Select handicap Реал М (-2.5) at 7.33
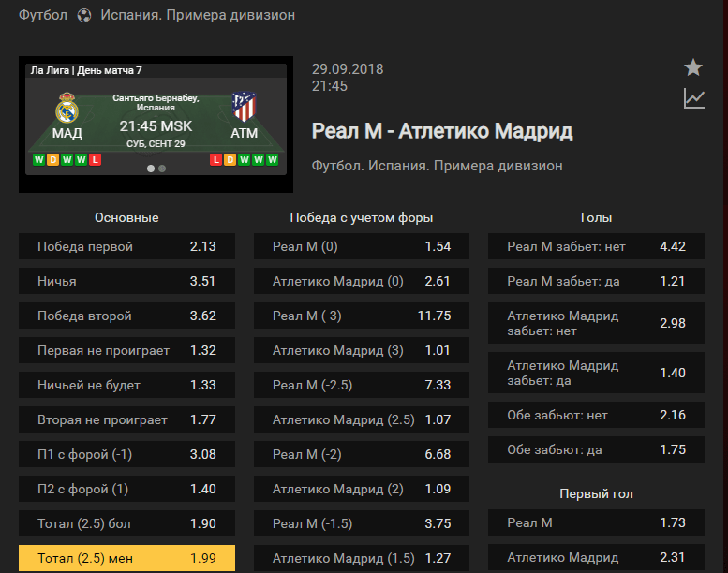 pyautogui.click(x=362, y=385)
